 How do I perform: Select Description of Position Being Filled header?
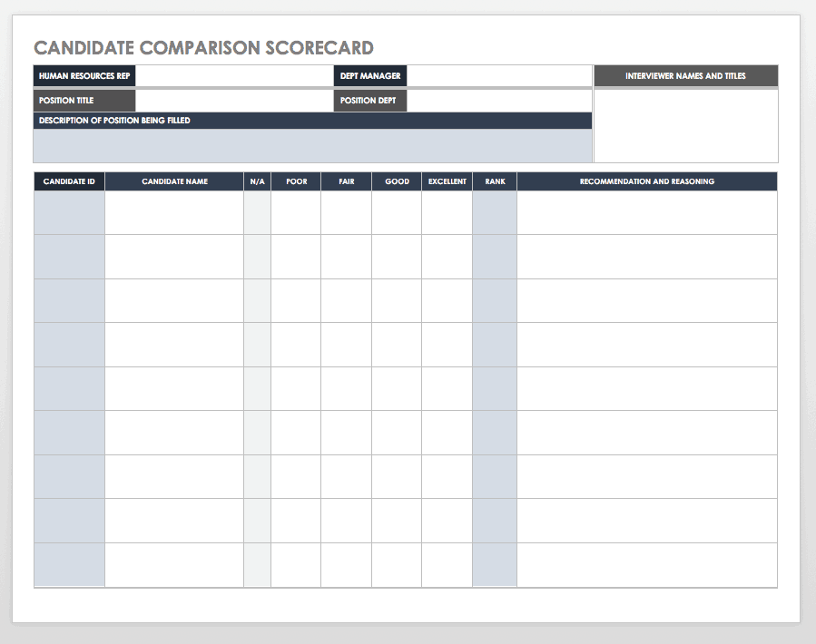[x=312, y=121]
